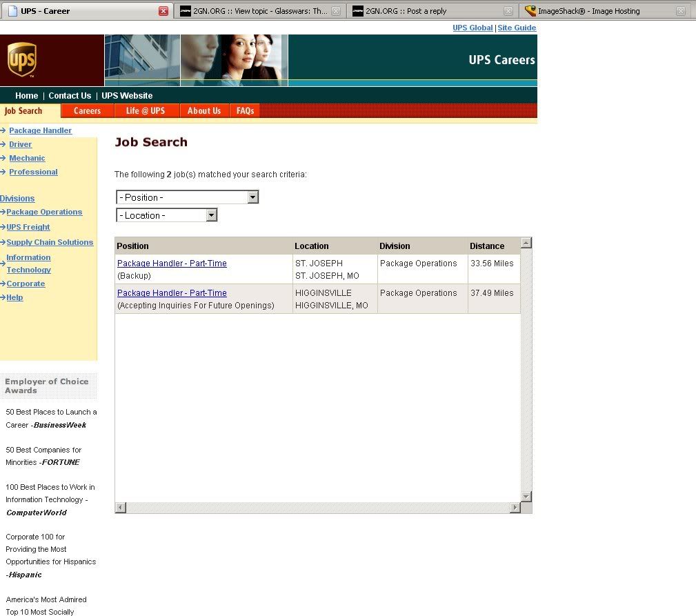The height and width of the screenshot is (616, 696).
Task: Switch to the Careers tab
Action: point(87,111)
